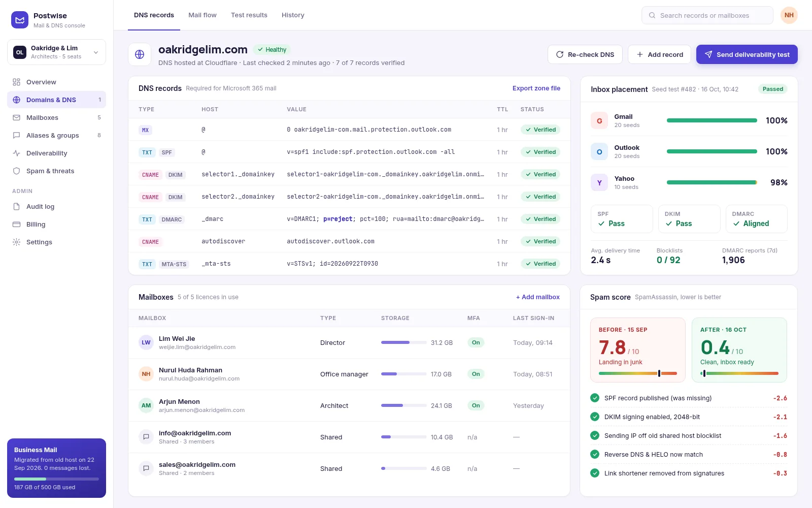Viewport: 812px width, 508px height.
Task: Click the After 0.4 spam score slider
Action: point(739,373)
